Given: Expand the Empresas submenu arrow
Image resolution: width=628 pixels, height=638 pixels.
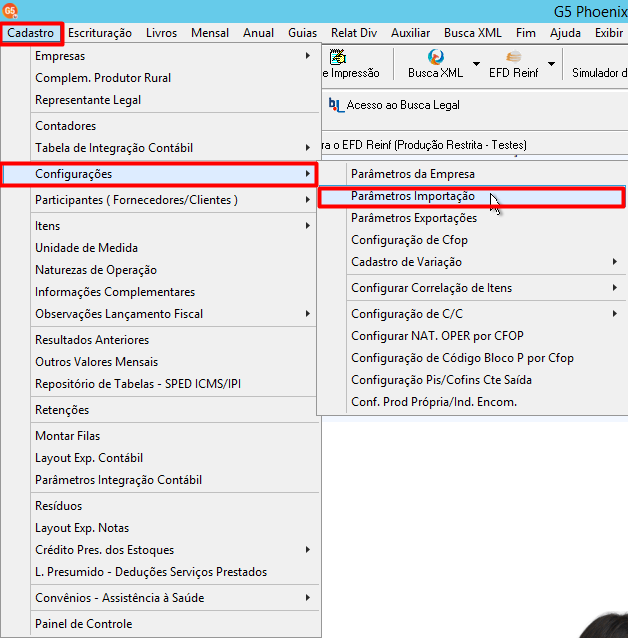Looking at the screenshot, I should tap(308, 56).
